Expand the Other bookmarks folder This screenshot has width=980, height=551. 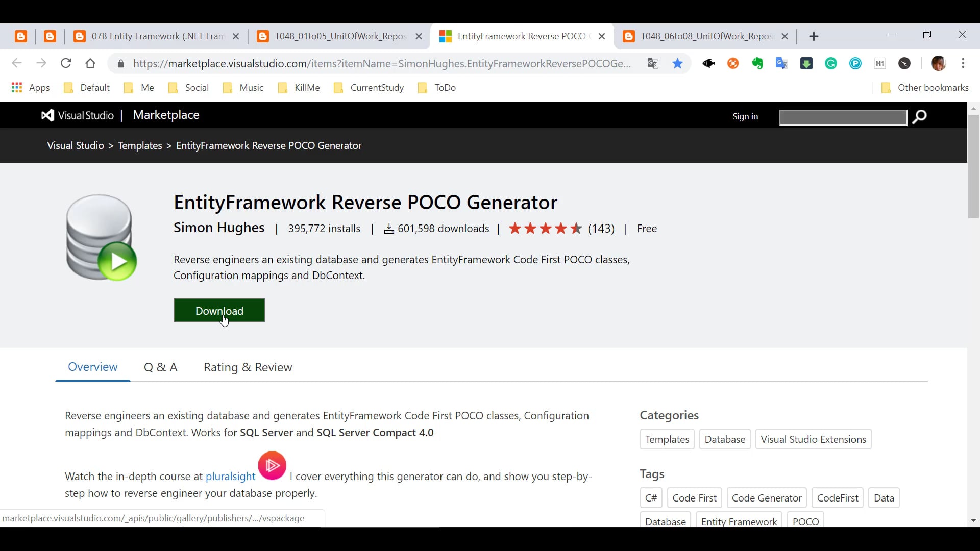click(924, 87)
